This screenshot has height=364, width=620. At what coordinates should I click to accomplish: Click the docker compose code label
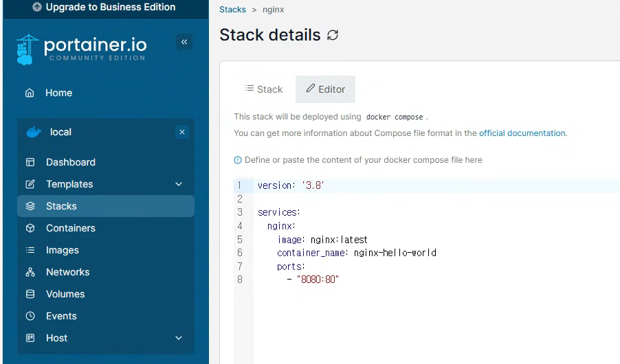click(395, 117)
